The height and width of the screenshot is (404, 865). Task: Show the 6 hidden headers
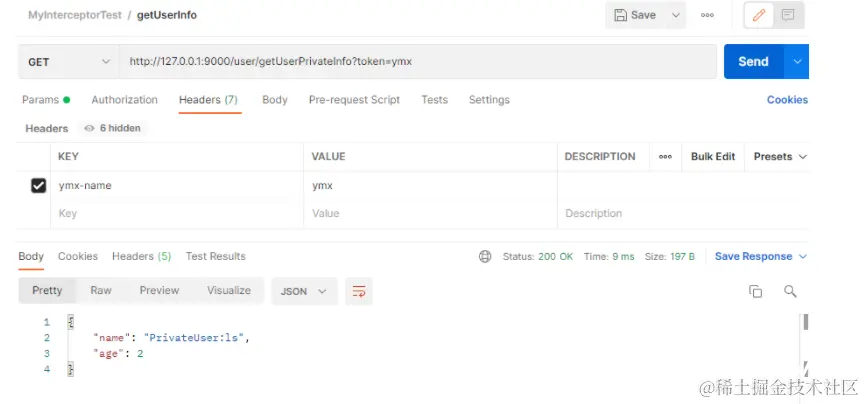click(x=113, y=128)
